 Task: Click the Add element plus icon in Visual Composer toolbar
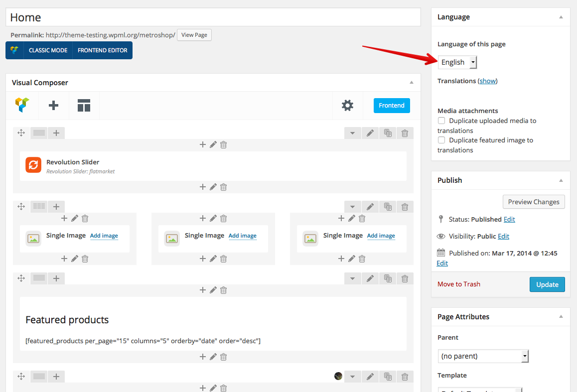pyautogui.click(x=53, y=106)
